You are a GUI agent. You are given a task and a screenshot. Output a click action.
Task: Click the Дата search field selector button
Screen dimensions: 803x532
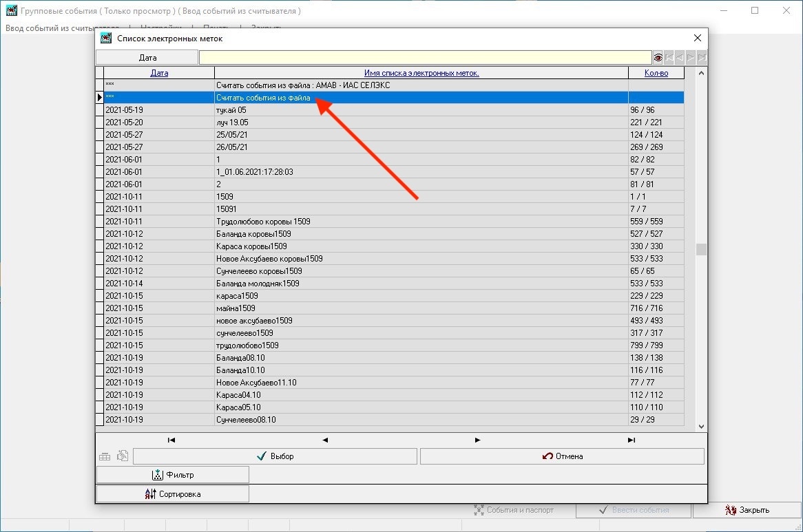pos(147,58)
